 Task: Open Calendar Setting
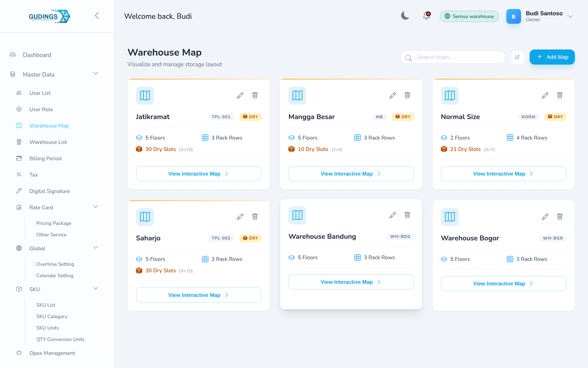[x=55, y=276]
